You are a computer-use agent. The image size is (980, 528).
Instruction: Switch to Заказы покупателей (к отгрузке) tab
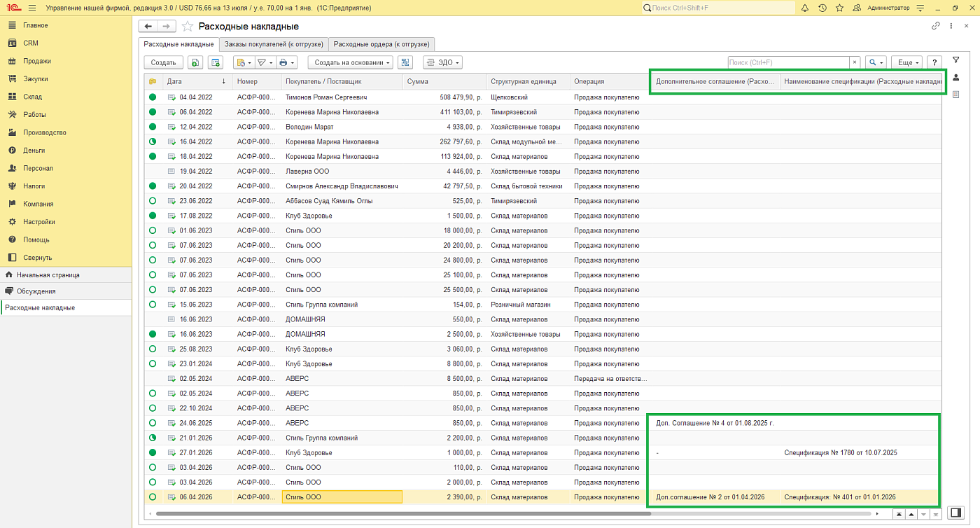pyautogui.click(x=274, y=44)
